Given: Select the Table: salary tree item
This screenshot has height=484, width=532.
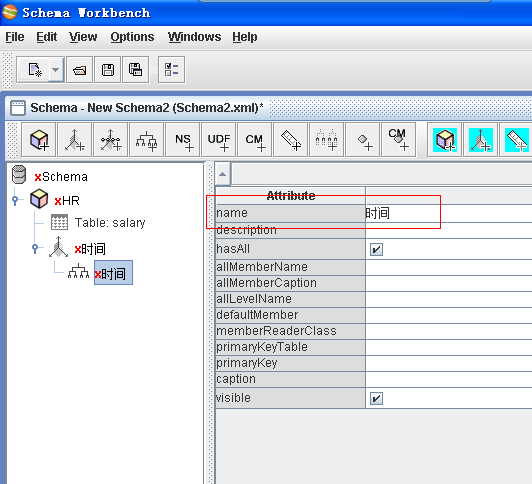Looking at the screenshot, I should tap(110, 223).
